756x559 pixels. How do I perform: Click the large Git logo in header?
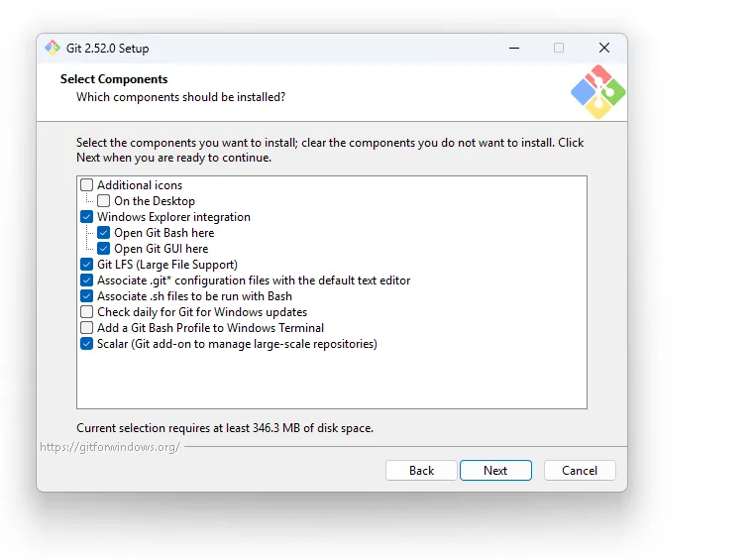[597, 92]
